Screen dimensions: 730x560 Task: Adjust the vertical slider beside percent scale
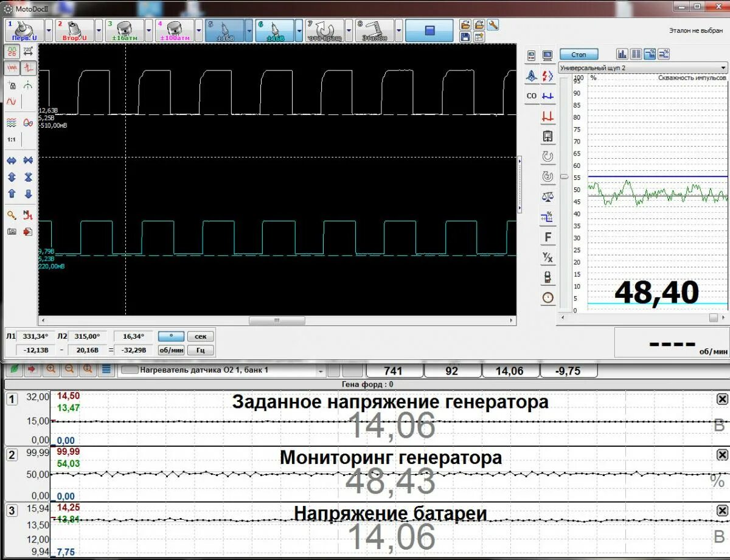pos(564,177)
